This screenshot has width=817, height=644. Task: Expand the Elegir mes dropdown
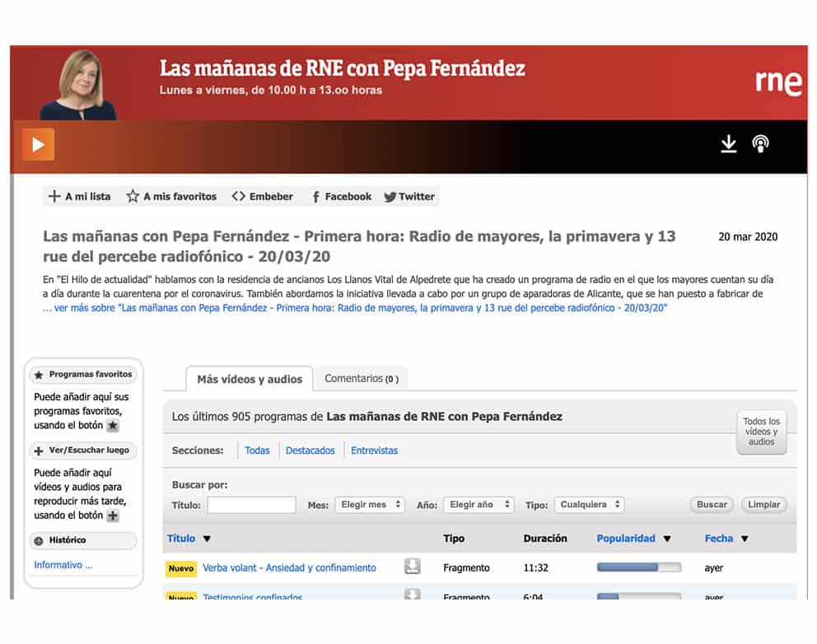tap(369, 505)
